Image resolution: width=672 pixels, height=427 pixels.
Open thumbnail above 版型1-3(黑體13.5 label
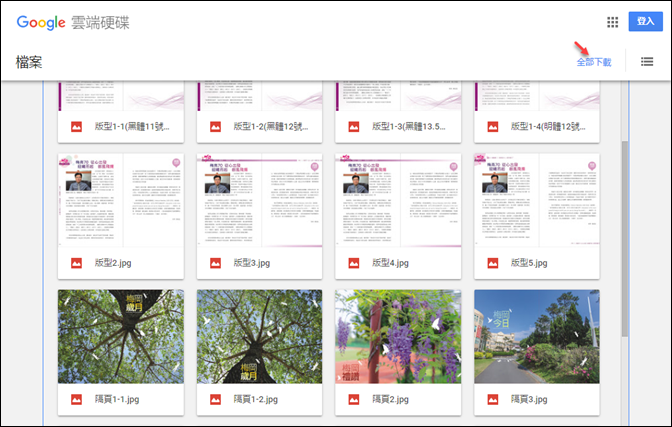tap(398, 96)
